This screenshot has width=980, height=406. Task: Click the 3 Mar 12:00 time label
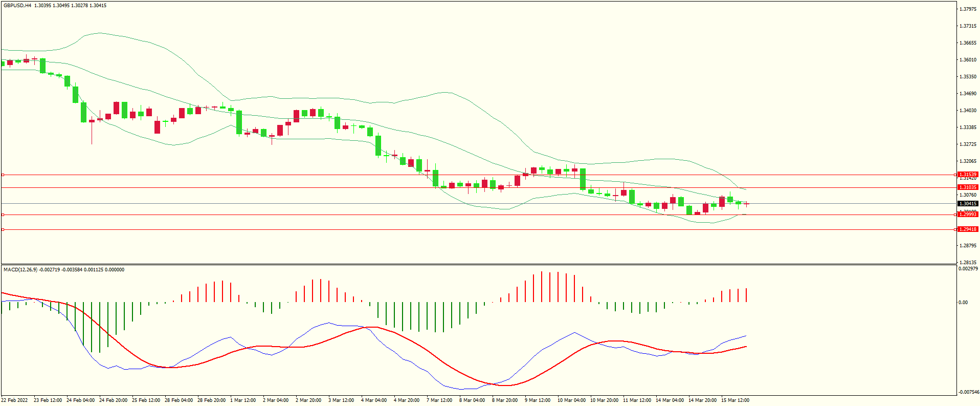click(x=341, y=400)
